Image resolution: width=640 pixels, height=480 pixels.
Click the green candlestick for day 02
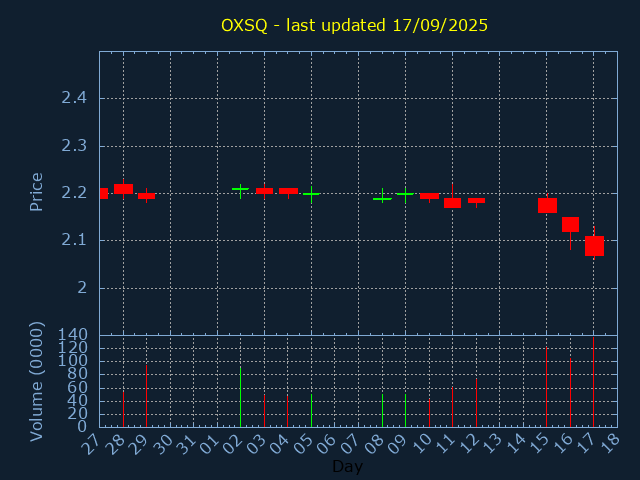point(240,191)
